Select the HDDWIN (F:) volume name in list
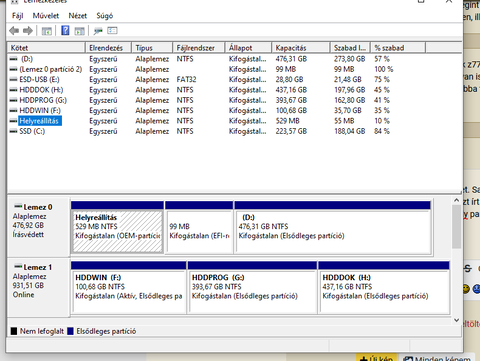Viewport: 480px width, 361px height. [x=40, y=111]
